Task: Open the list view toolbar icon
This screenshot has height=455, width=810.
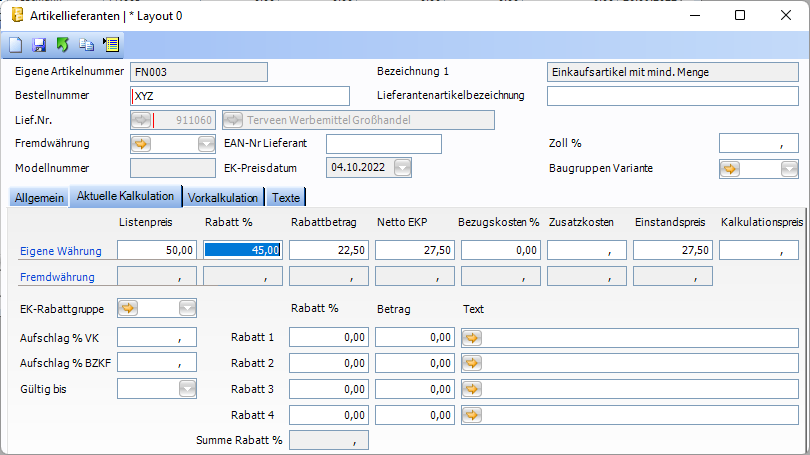Action: point(110,45)
